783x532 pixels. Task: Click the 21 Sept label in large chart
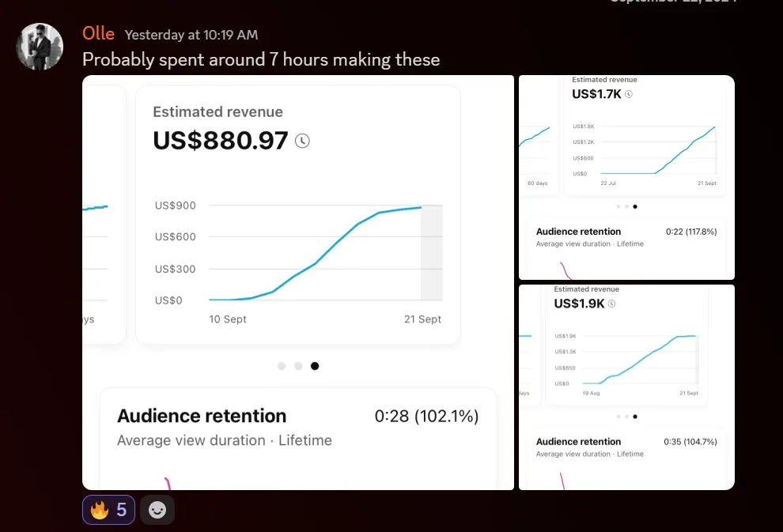[x=422, y=319]
